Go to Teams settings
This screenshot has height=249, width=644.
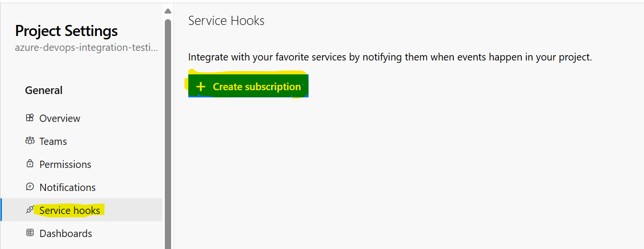tap(53, 142)
